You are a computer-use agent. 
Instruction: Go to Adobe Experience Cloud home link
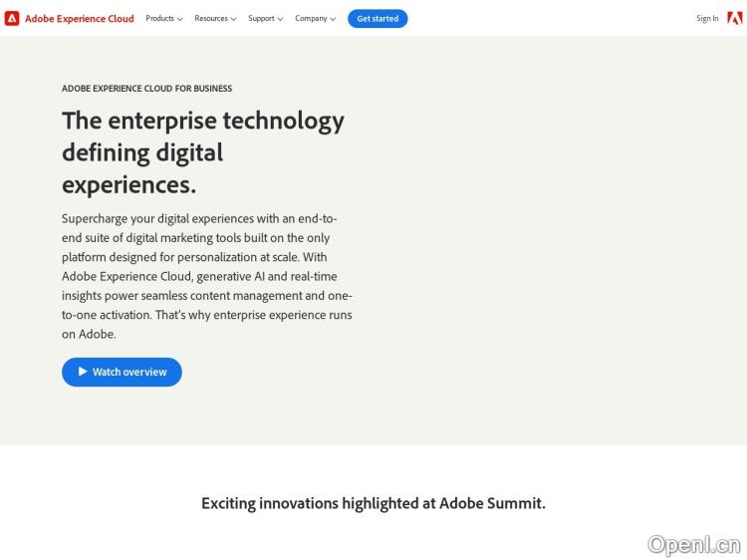click(x=80, y=18)
